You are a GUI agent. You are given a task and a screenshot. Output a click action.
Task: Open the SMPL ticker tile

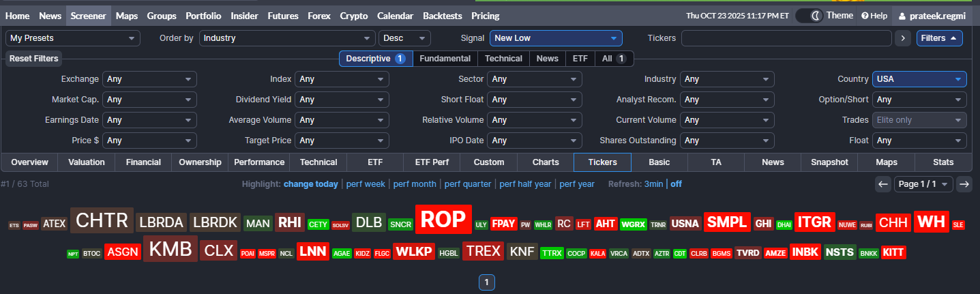point(727,222)
